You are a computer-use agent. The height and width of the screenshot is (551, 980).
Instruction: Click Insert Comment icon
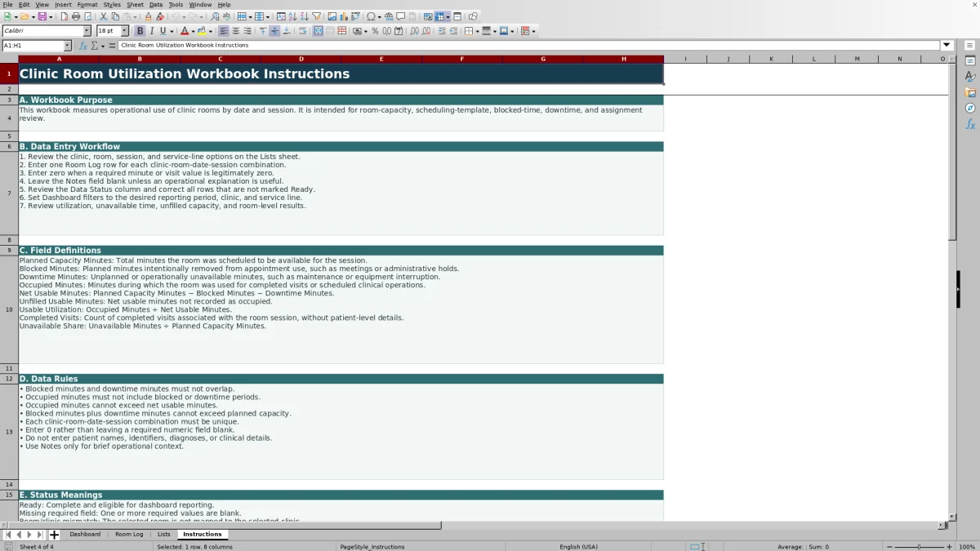click(401, 16)
